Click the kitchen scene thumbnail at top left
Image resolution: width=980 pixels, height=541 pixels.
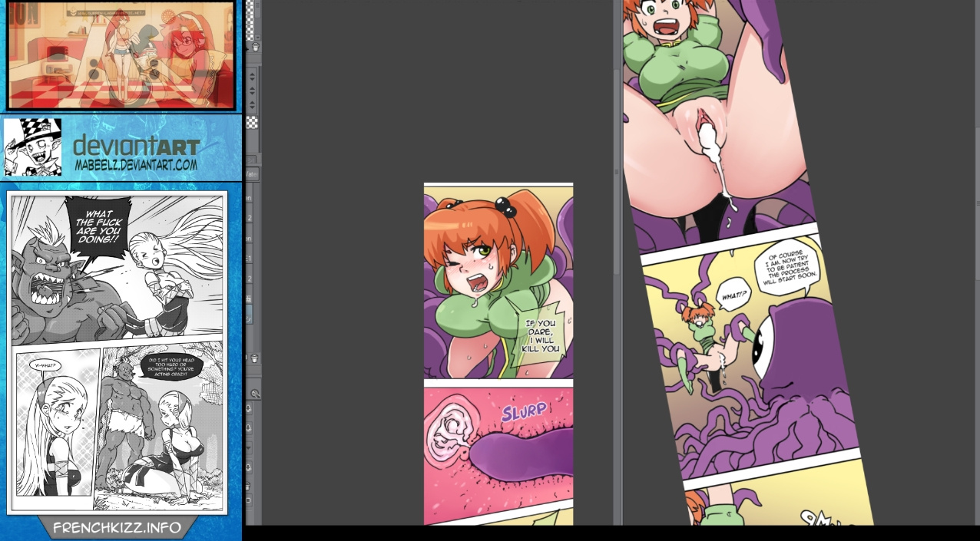pos(121,54)
